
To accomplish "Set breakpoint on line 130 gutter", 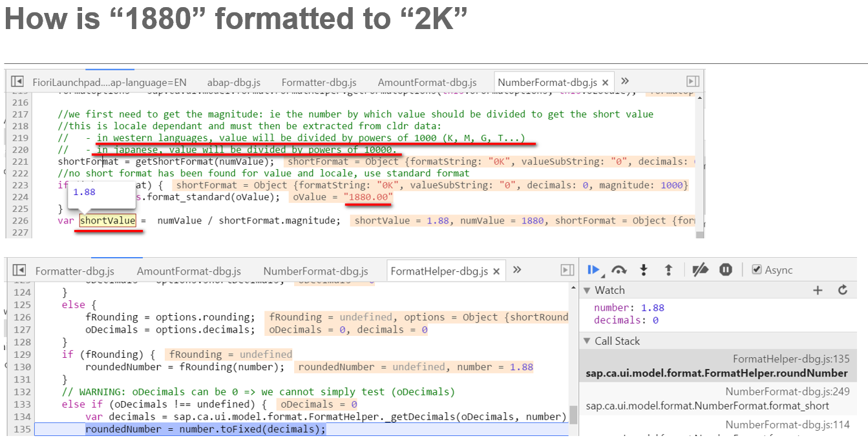I will coord(23,367).
